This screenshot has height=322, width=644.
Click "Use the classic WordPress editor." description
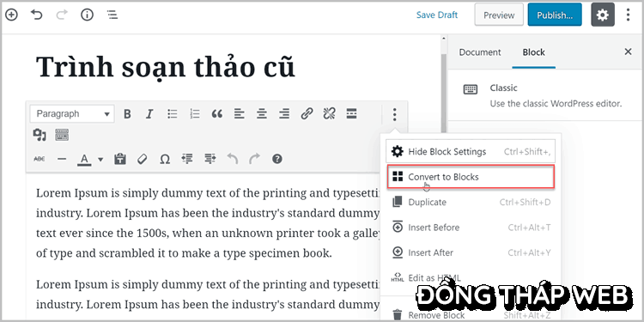point(556,104)
